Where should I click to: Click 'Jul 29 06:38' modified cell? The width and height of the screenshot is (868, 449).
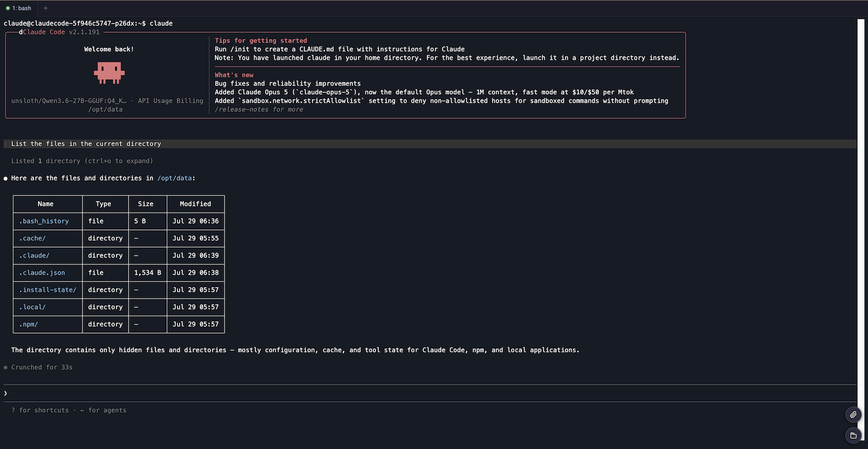click(196, 273)
